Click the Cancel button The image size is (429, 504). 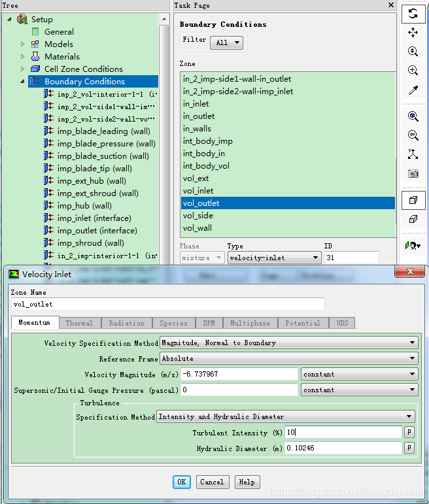[x=212, y=482]
